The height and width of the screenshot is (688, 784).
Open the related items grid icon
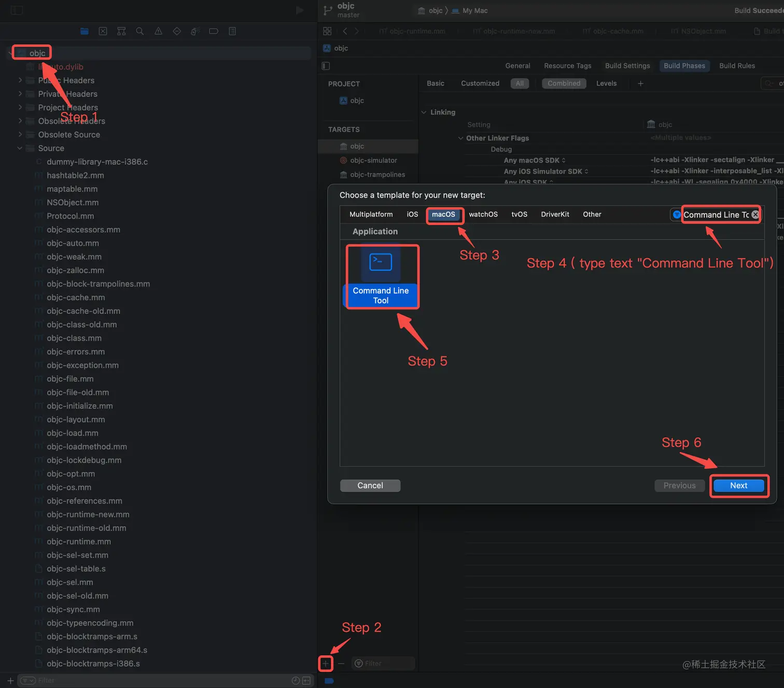coord(327,31)
